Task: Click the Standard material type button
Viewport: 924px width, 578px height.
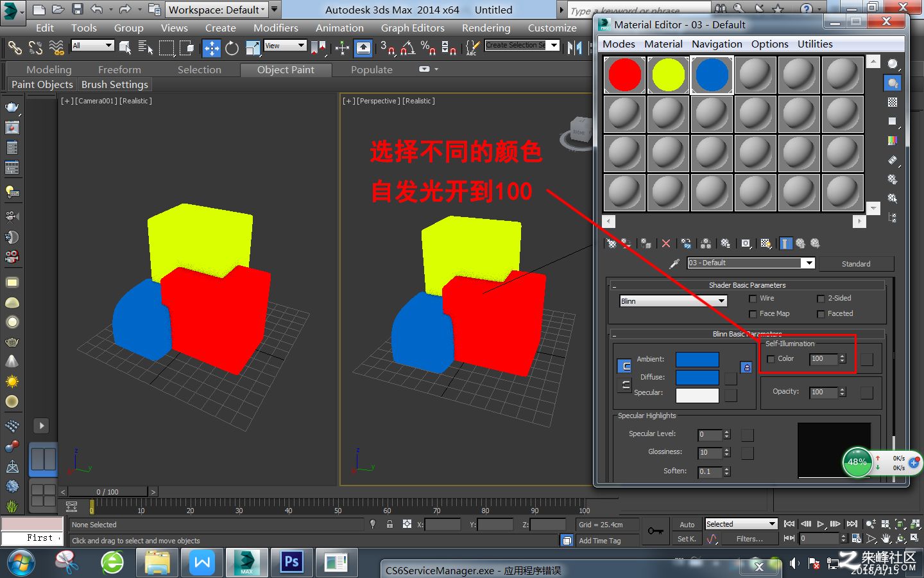Action: click(x=856, y=263)
